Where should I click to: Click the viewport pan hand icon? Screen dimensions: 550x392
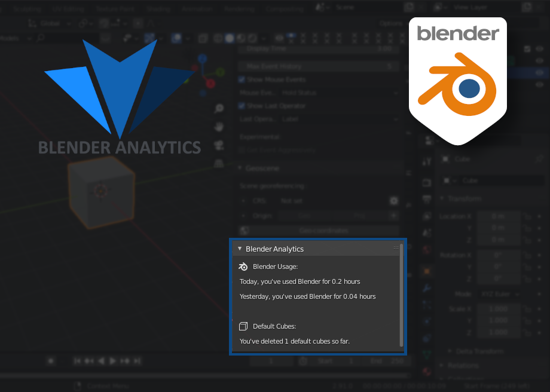coord(219,127)
